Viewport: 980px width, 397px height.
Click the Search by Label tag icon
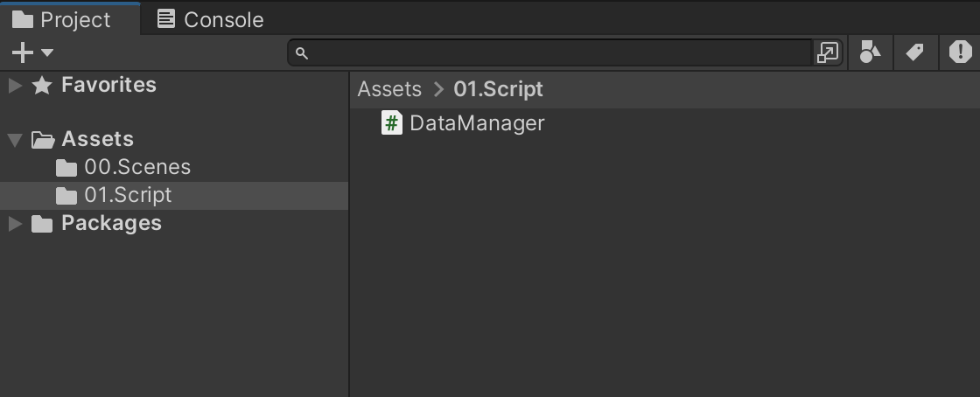915,52
